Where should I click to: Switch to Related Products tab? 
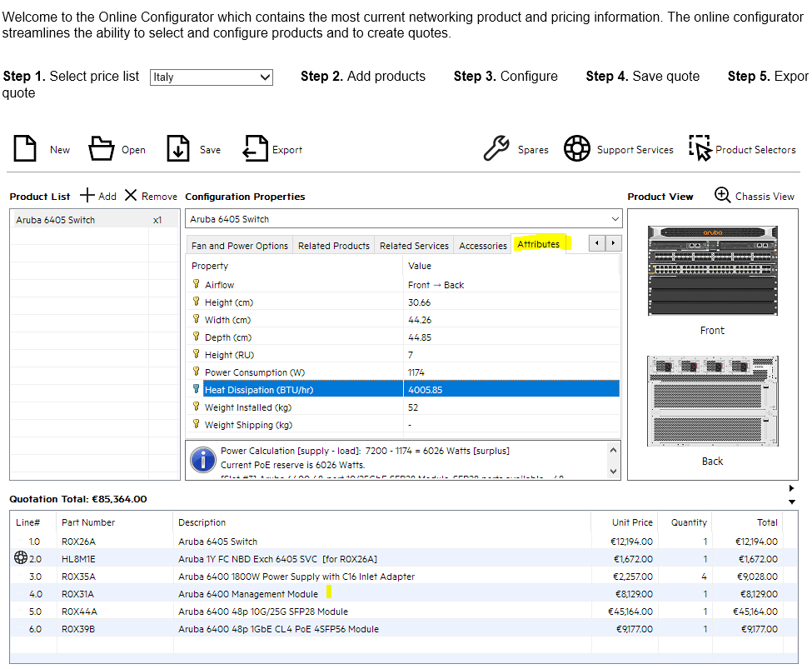334,246
